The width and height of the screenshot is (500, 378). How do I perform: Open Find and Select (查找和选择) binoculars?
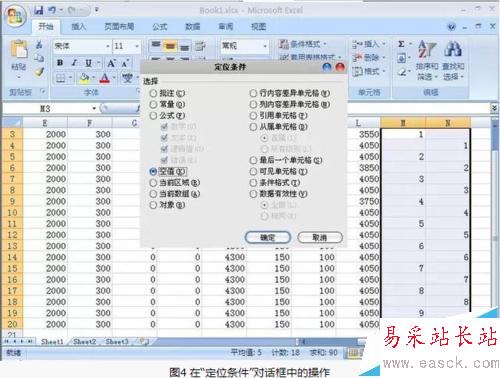click(x=453, y=60)
